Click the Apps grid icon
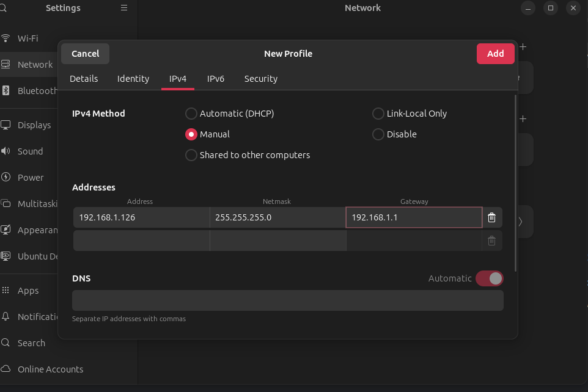The width and height of the screenshot is (588, 392). 6,291
